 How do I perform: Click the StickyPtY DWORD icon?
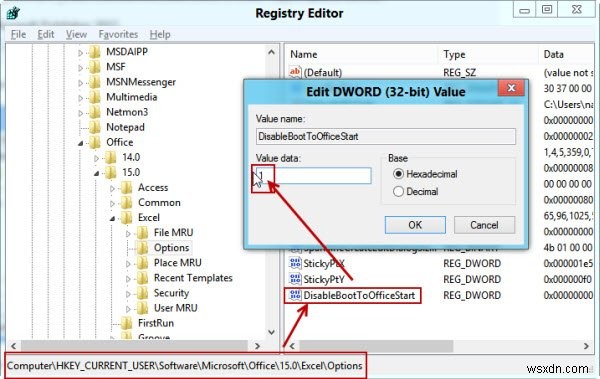(295, 279)
